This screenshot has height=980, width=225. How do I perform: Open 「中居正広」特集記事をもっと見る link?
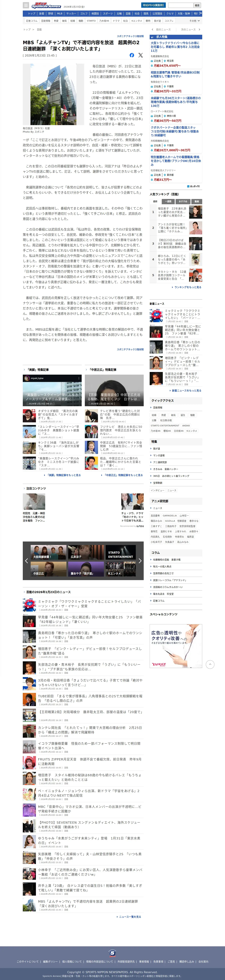(123, 475)
